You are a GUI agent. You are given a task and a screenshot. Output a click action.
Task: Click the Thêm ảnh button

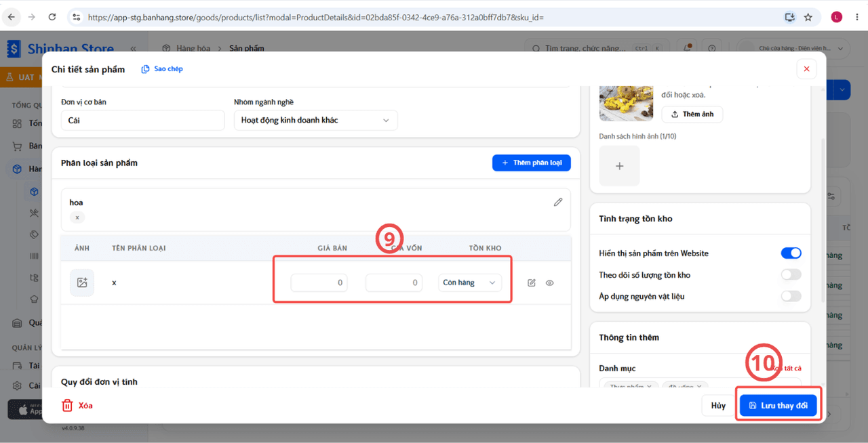[692, 114]
